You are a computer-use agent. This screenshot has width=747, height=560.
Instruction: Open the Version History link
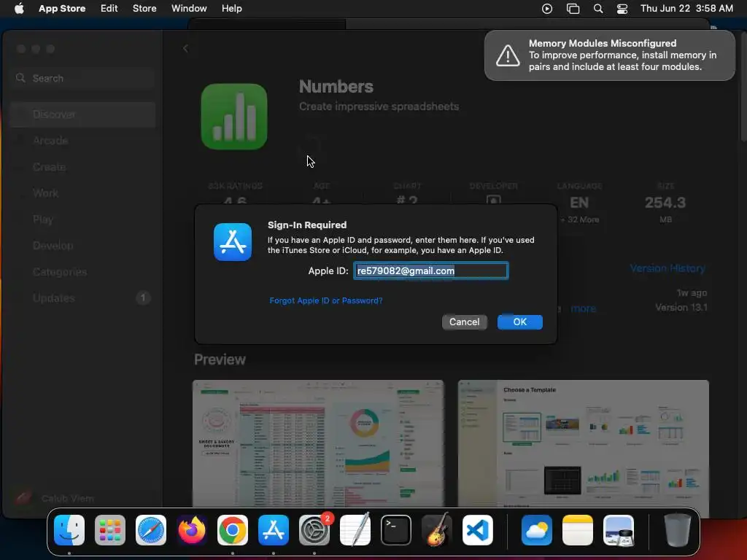click(667, 268)
